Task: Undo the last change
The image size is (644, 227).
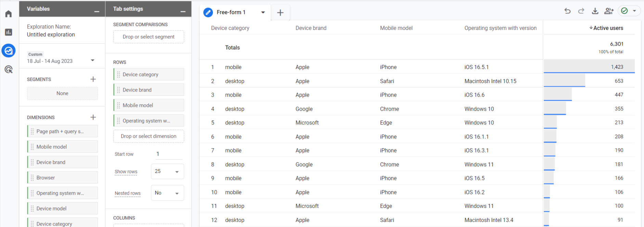Action: pyautogui.click(x=567, y=11)
